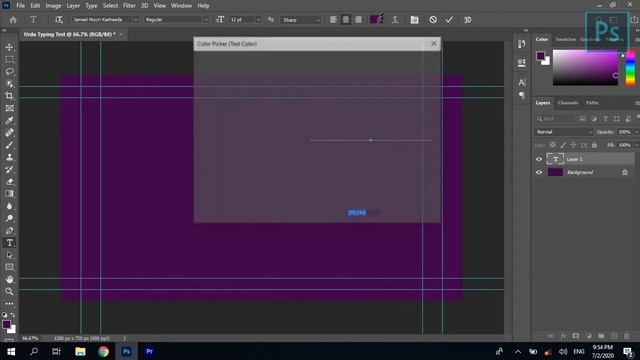Viewport: 640px width, 360px height.
Task: Open the History collapsed panel icon
Action: tap(522, 44)
